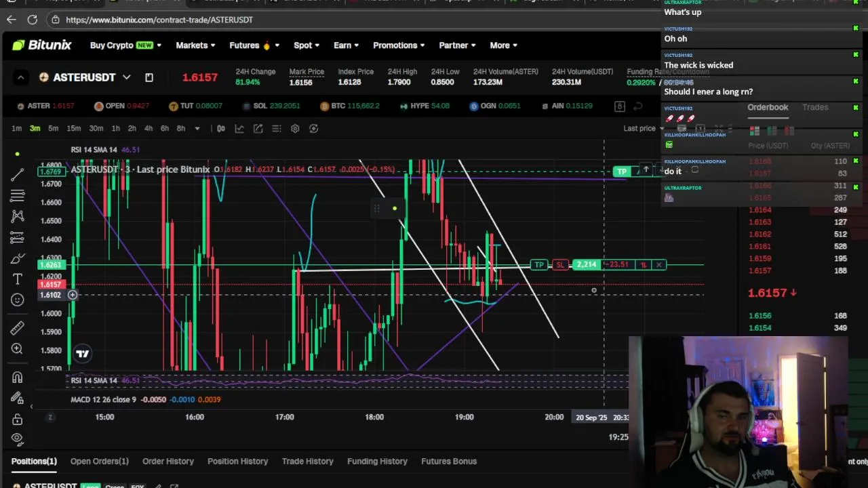This screenshot has height=488, width=868.
Task: Click TP button on the position line
Action: click(x=539, y=264)
